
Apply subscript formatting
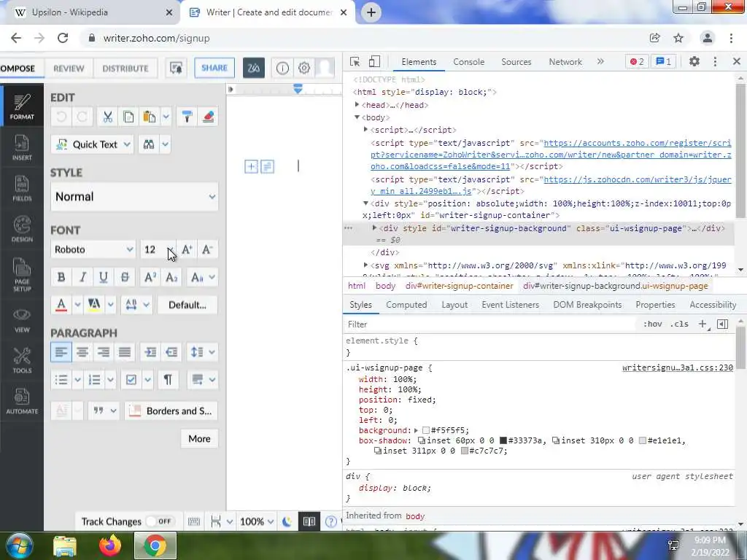tap(171, 277)
